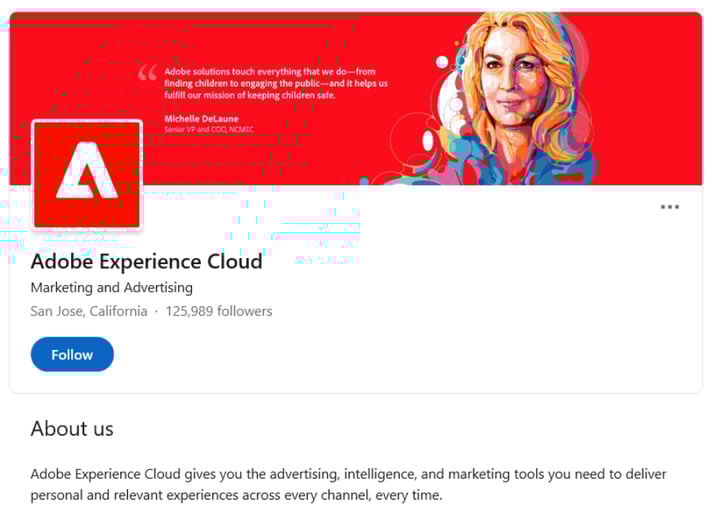
Task: Click the word Follow on blue button
Action: [72, 355]
